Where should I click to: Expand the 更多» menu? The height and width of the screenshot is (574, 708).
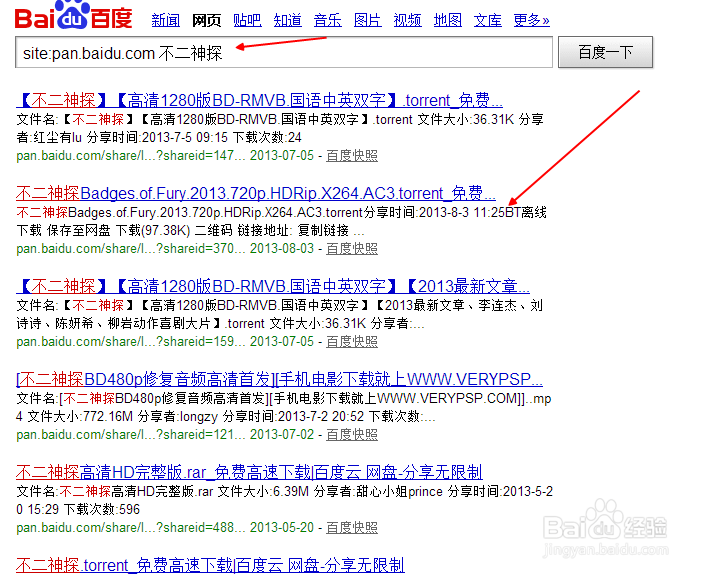coord(531,20)
